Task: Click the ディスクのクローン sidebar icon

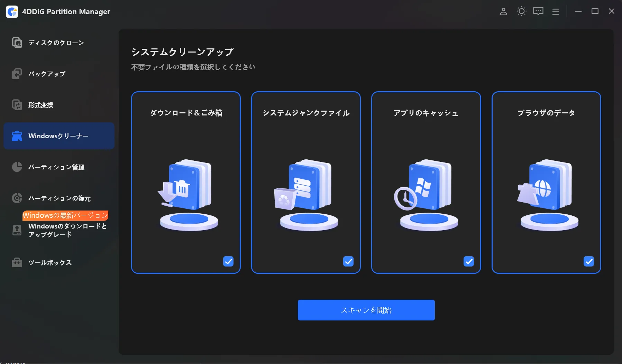Action: pyautogui.click(x=17, y=43)
